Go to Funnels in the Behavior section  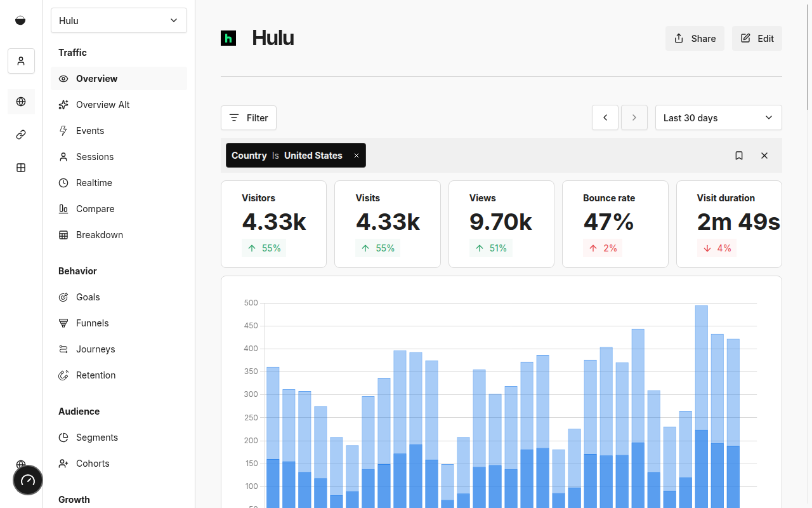point(92,323)
